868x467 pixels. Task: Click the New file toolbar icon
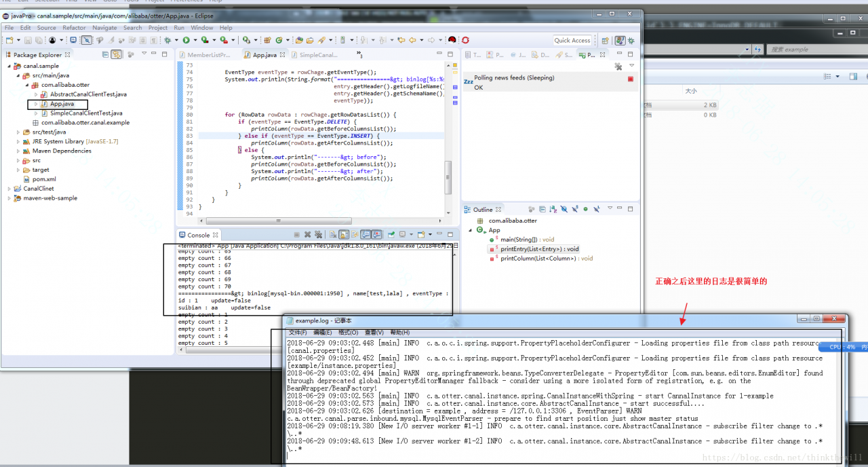click(9, 41)
